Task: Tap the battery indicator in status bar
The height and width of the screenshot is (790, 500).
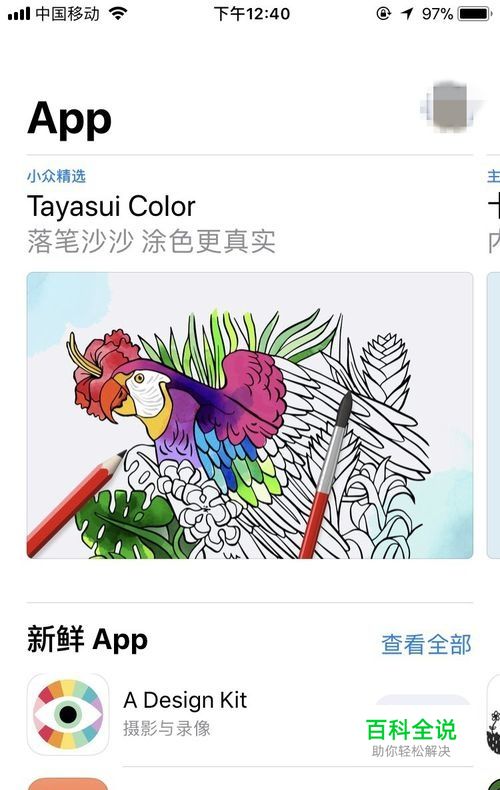Action: [x=475, y=14]
